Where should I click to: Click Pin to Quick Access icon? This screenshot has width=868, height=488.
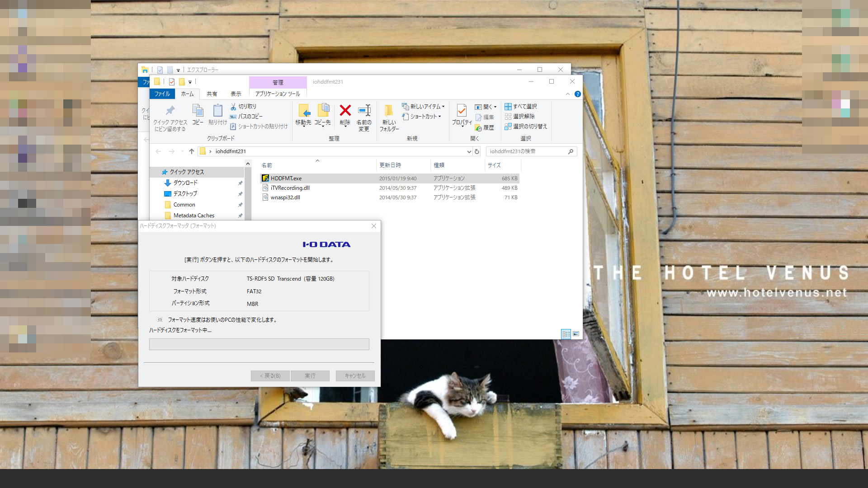tap(170, 111)
